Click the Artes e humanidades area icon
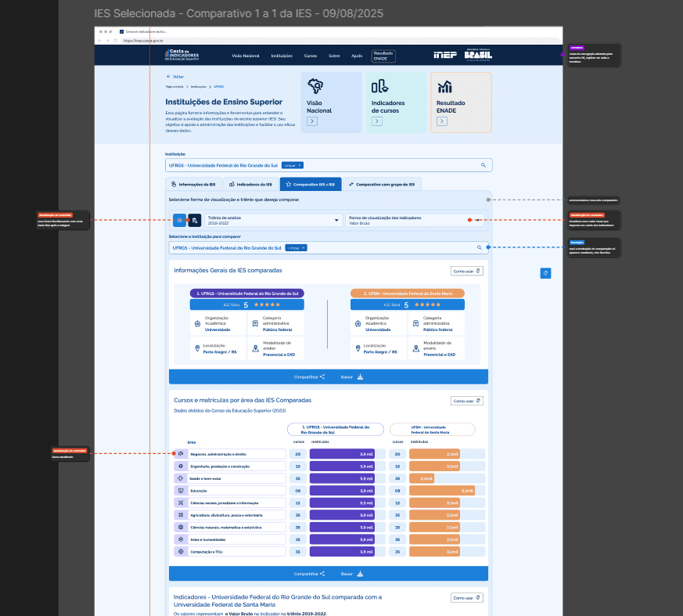 coord(181,539)
